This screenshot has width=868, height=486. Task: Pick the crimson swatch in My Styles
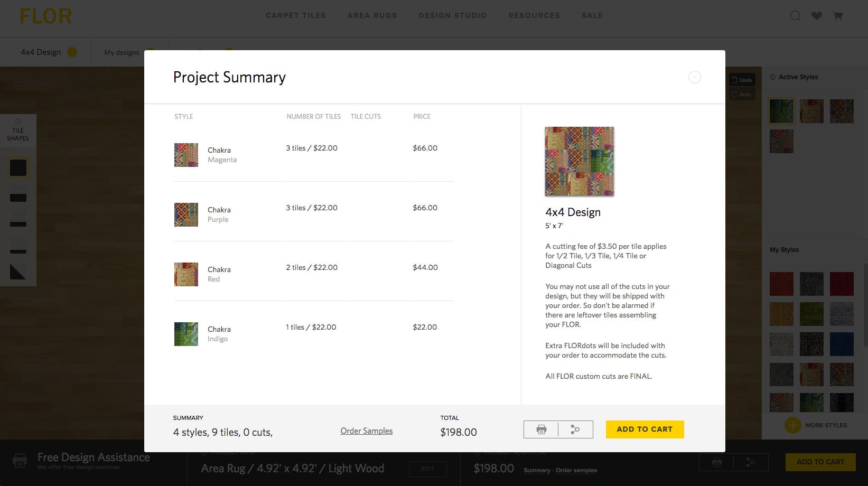(842, 284)
